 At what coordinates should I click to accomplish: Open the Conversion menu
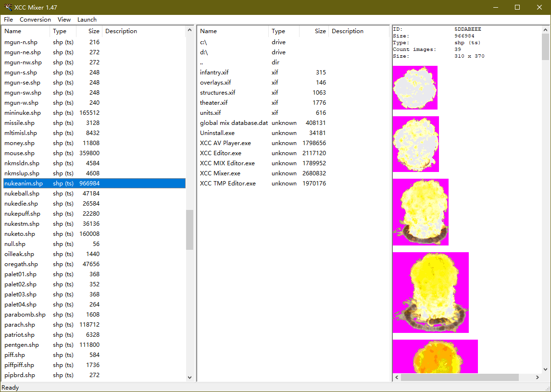[35, 20]
